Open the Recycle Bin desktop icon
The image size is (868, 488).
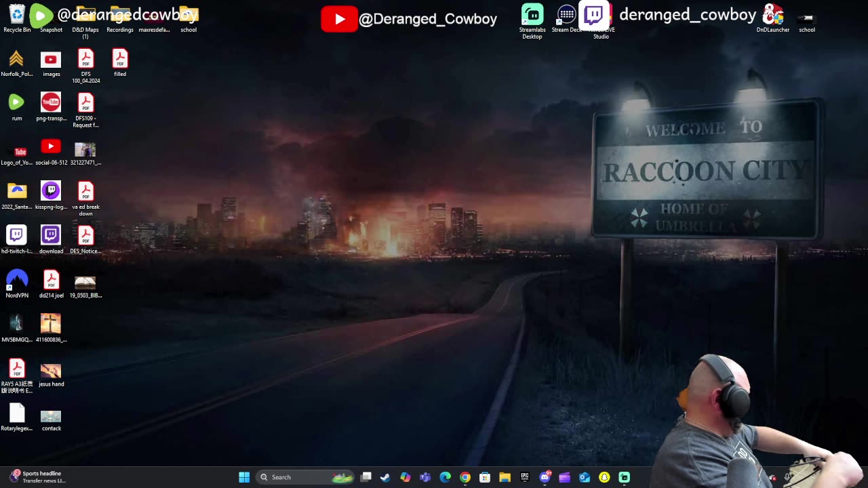click(x=17, y=18)
